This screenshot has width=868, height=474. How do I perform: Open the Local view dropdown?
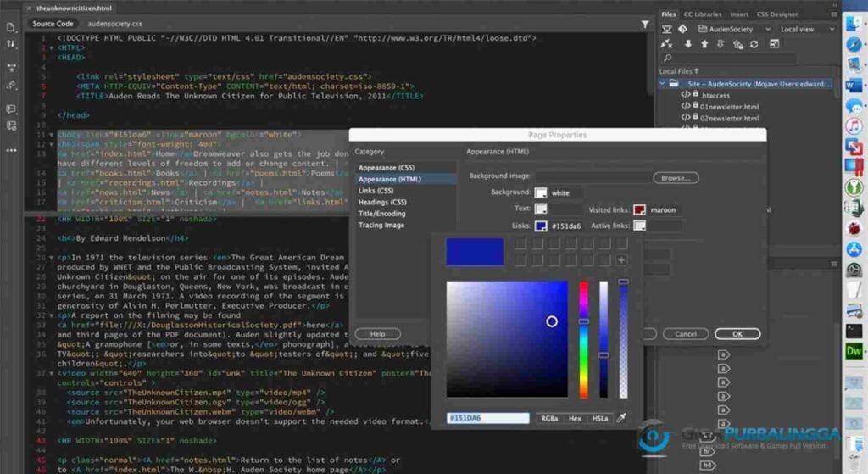click(807, 29)
